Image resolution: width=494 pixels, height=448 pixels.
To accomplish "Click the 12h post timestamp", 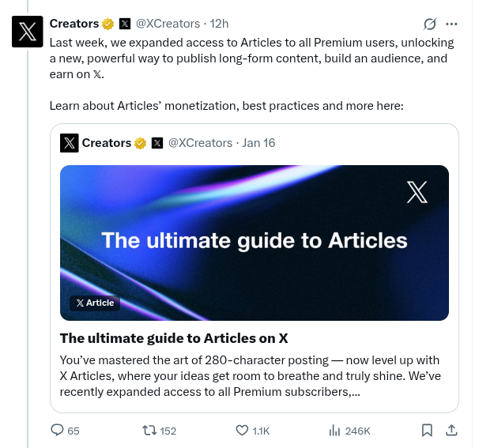I will [x=219, y=24].
